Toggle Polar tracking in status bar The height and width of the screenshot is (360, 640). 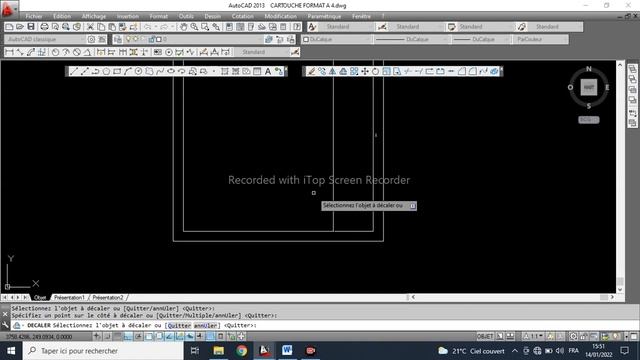pyautogui.click(x=138, y=336)
